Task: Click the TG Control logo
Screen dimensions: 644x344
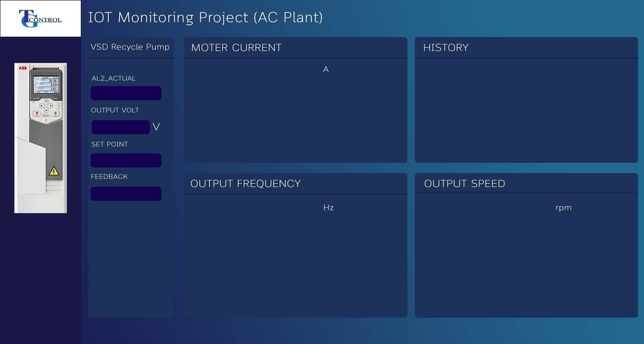Action: [41, 18]
